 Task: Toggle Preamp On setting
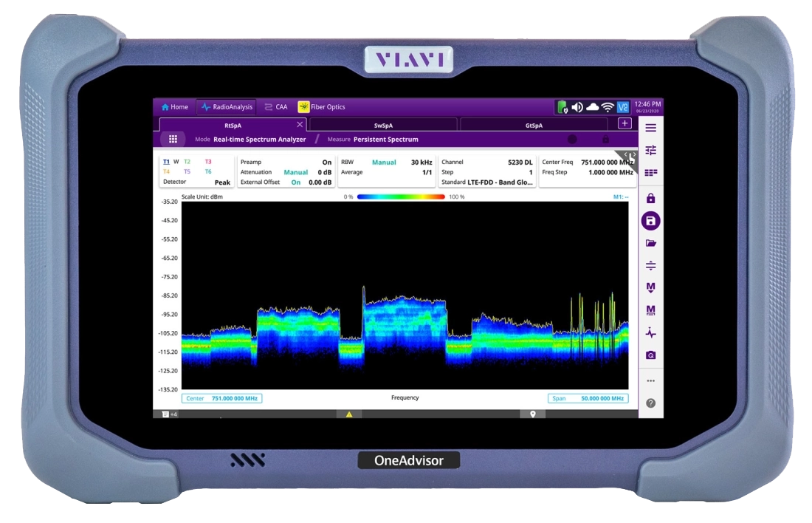326,162
